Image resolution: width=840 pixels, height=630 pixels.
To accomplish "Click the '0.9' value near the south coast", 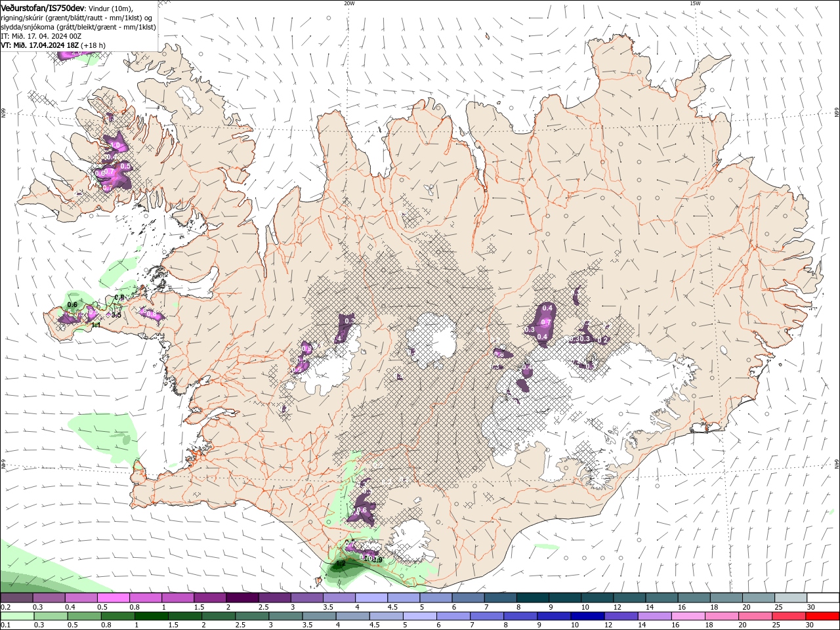I will pyautogui.click(x=377, y=560).
